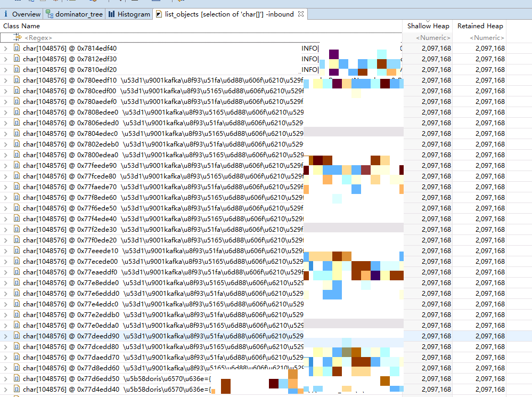Screen dimensions: 532x397
Task: Expand the char[] row at 0x780aedef0
Action: [x=5, y=102]
